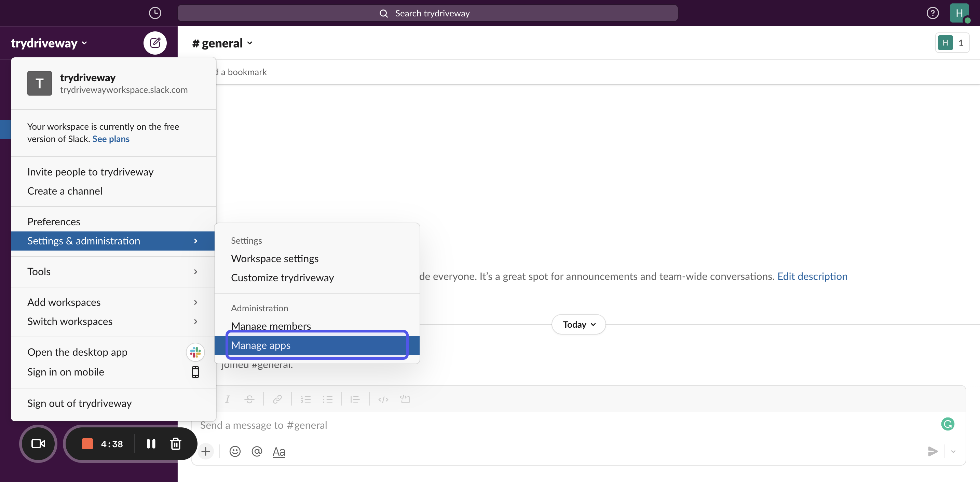Expand Settings & administration submenu

pyautogui.click(x=113, y=241)
